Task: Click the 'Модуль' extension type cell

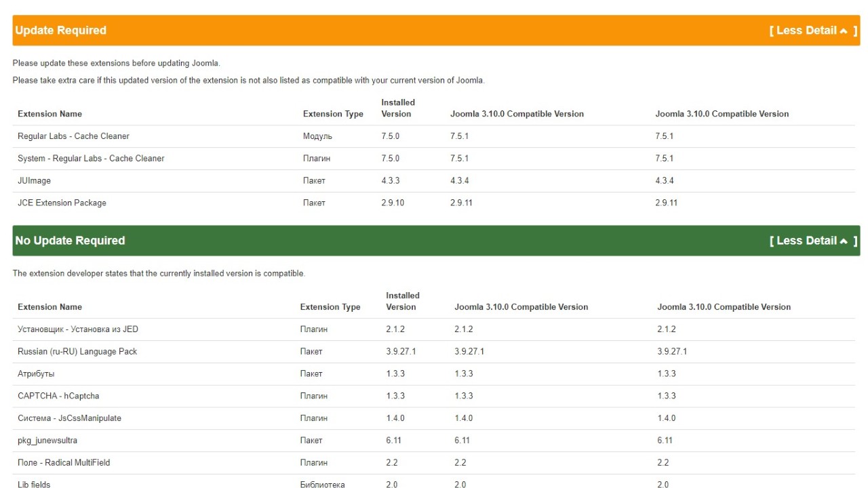Action: tap(317, 136)
